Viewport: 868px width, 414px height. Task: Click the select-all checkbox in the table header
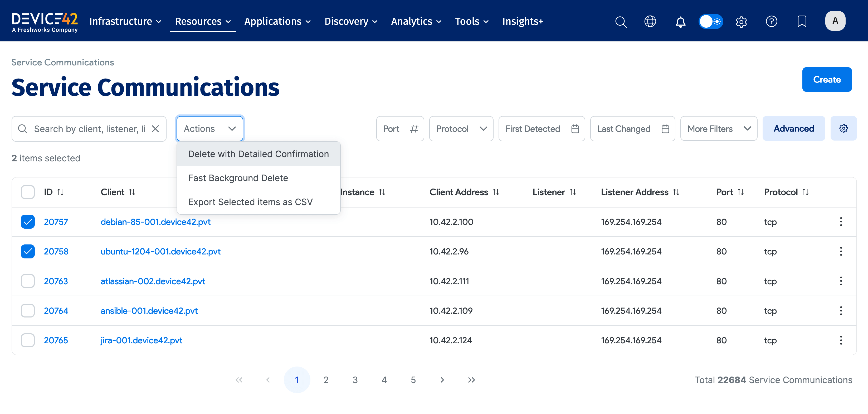[27, 192]
